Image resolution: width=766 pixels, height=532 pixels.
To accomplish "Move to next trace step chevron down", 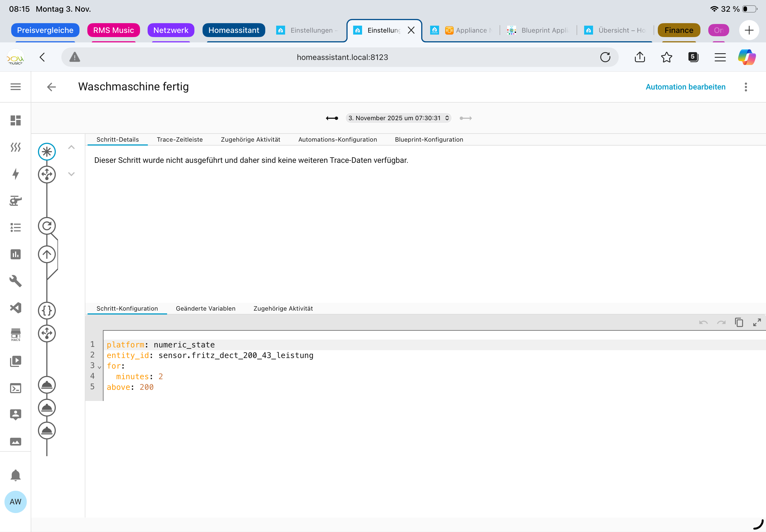I will pyautogui.click(x=71, y=174).
